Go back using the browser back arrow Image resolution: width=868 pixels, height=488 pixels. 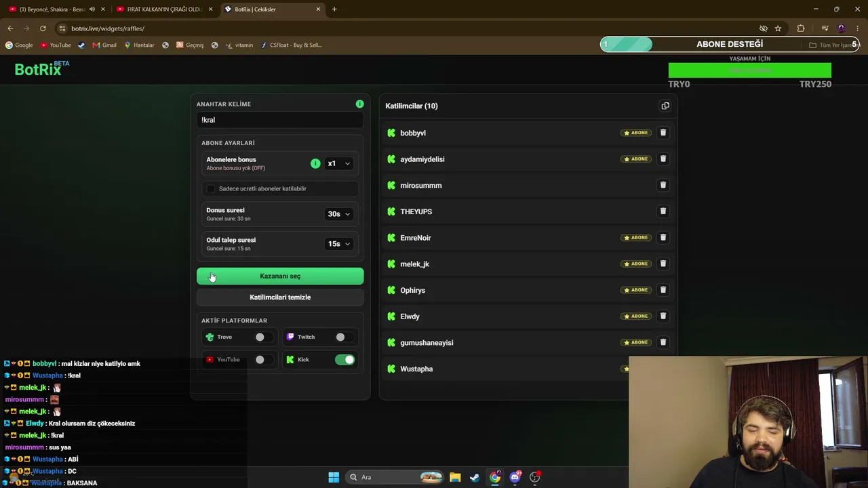click(x=10, y=28)
